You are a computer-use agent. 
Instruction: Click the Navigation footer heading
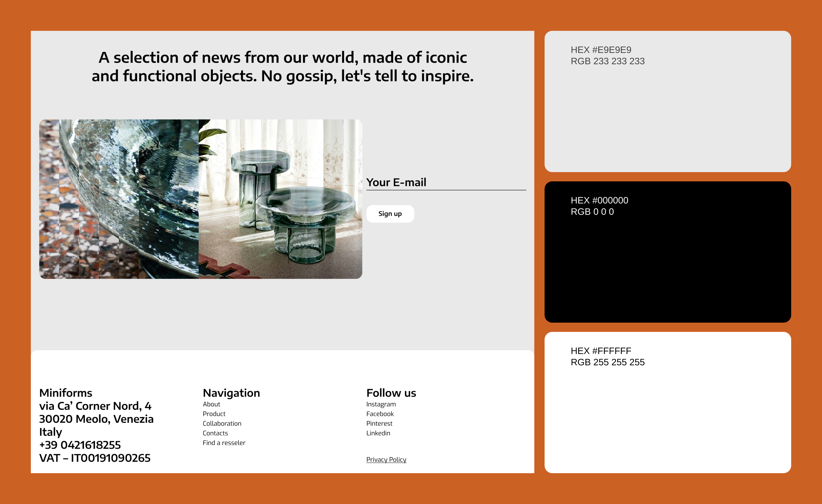click(231, 393)
